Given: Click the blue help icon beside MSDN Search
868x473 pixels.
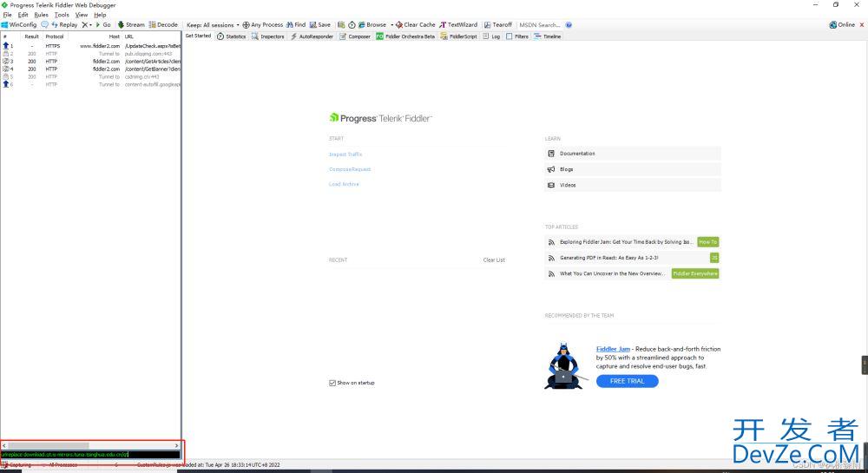Looking at the screenshot, I should [569, 25].
